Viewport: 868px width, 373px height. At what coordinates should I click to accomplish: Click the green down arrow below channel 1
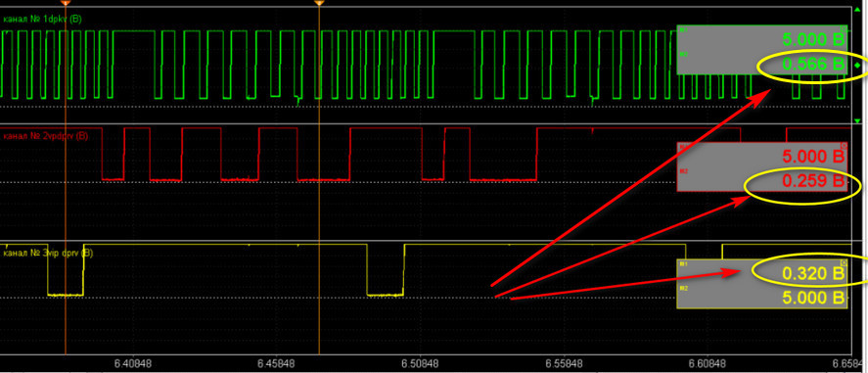coord(857,120)
